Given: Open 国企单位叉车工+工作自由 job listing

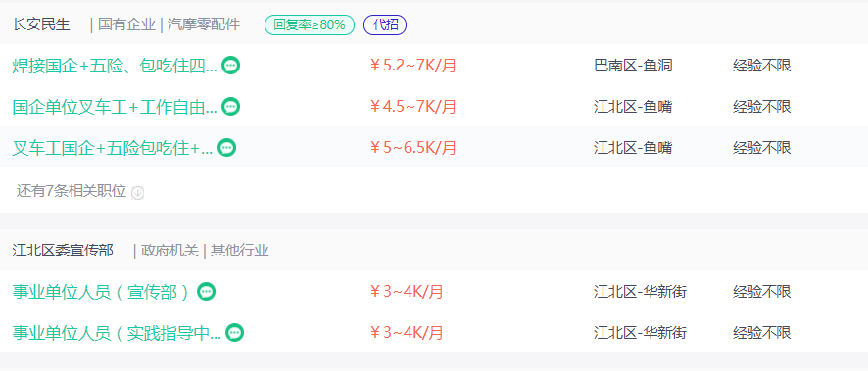Looking at the screenshot, I should 115,107.
